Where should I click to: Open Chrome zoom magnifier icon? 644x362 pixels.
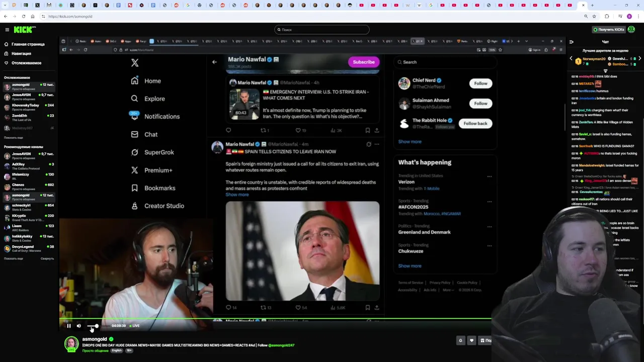586,16
